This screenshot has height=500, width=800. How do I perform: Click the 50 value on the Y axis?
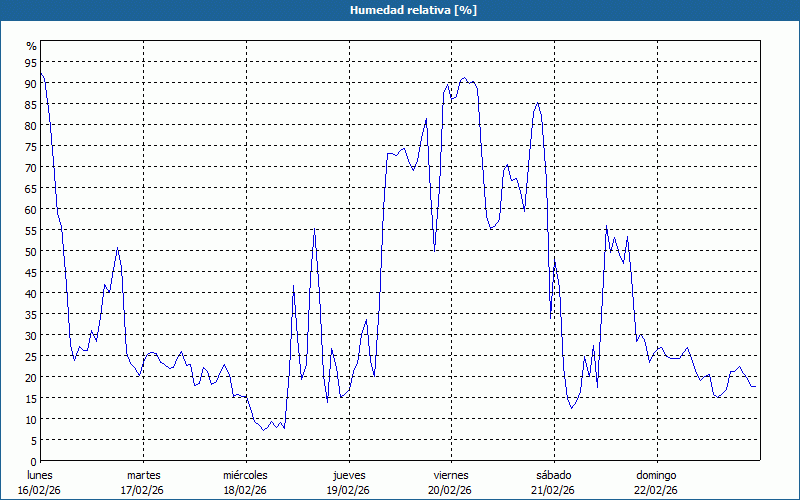point(31,252)
